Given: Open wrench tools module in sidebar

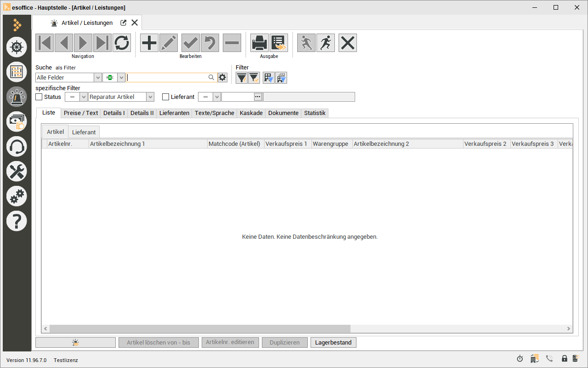Looking at the screenshot, I should coord(17,171).
